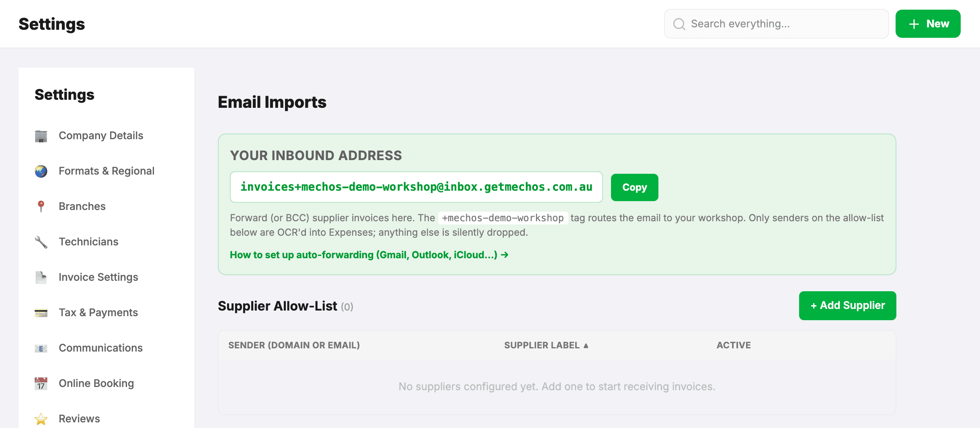This screenshot has width=980, height=428.
Task: Click the 'No suppliers configured yet' message
Action: pos(557,387)
